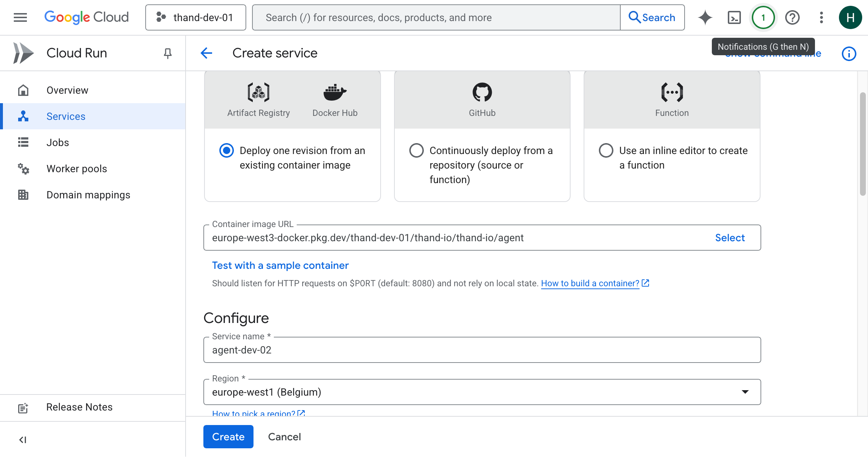Screen dimensions: 868x457
Task: Open Gemini AI assistant sparkle icon
Action: [x=705, y=17]
